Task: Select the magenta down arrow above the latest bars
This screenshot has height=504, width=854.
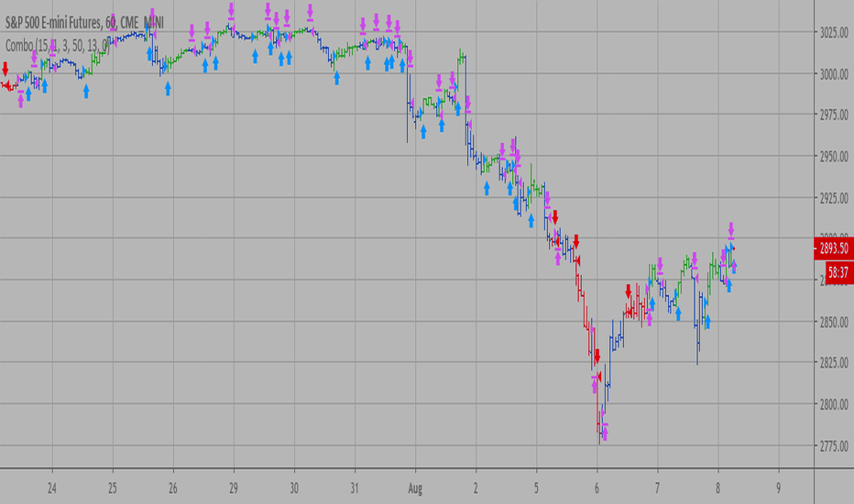Action: point(731,231)
